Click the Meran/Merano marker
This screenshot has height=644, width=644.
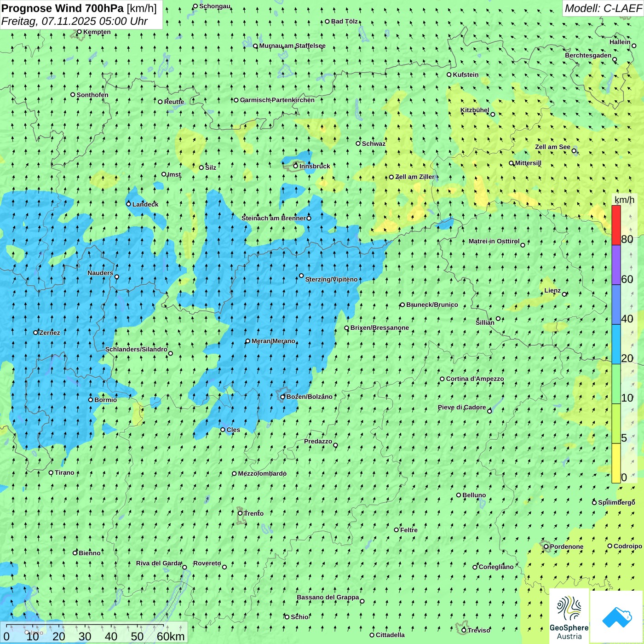pyautogui.click(x=247, y=341)
